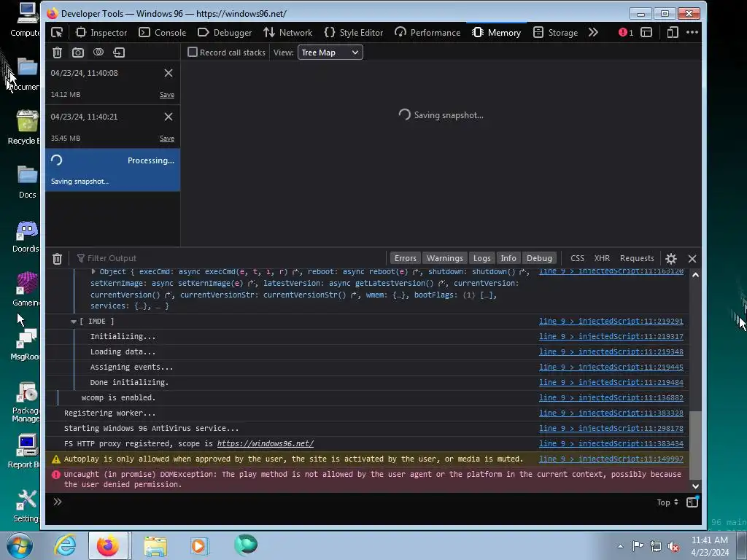Clear snapshots with the trash icon

[57, 52]
